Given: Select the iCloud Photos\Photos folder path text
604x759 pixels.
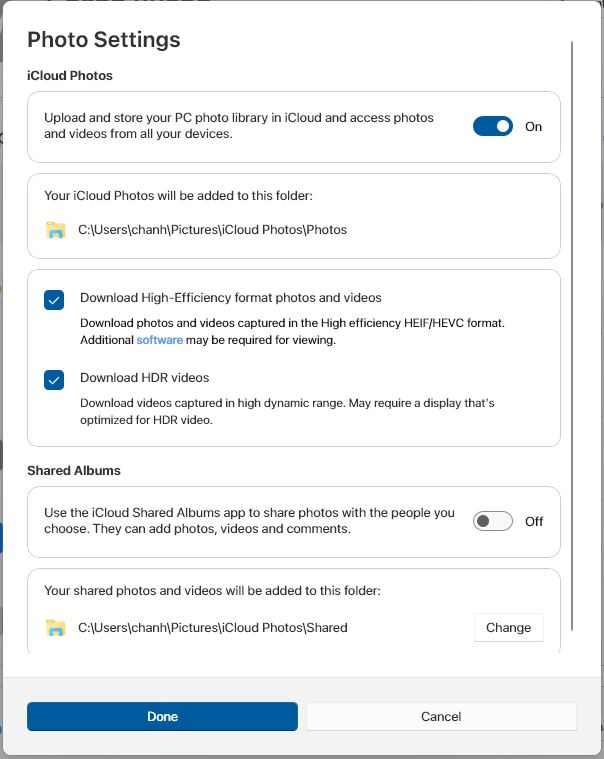Looking at the screenshot, I should pyautogui.click(x=212, y=229).
